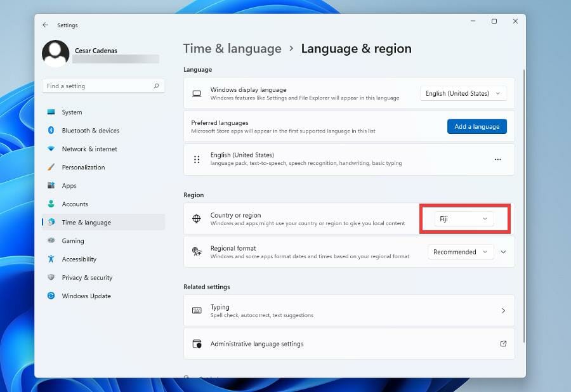Click the globe icon for Country or region

(196, 219)
